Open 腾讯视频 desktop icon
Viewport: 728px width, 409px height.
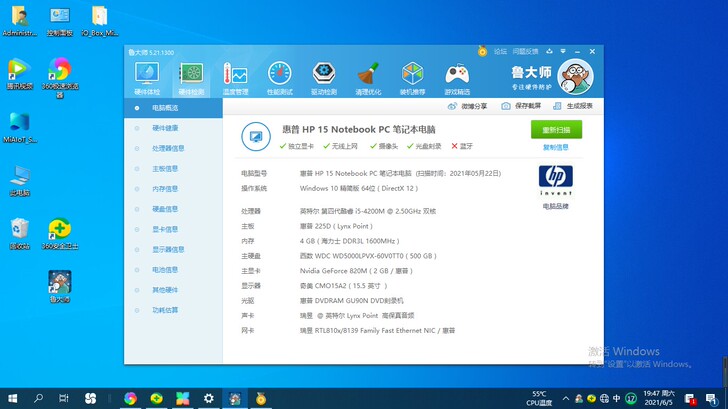point(20,74)
